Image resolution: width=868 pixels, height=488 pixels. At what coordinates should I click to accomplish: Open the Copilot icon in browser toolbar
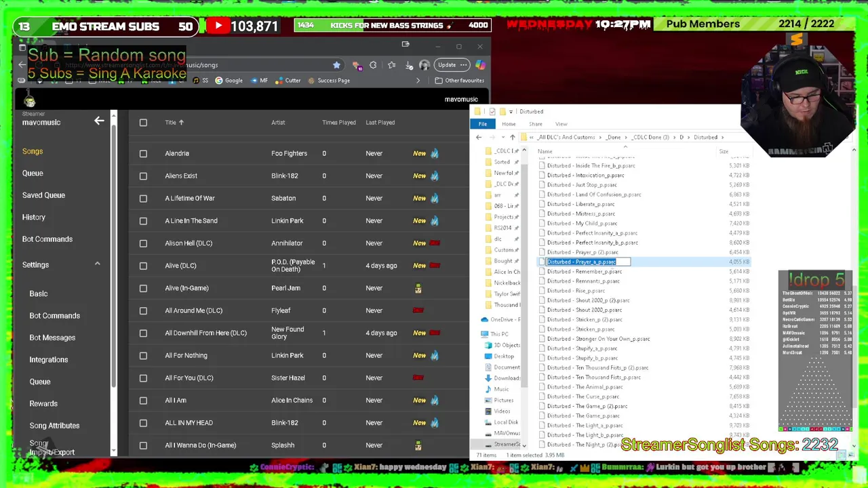tap(480, 65)
